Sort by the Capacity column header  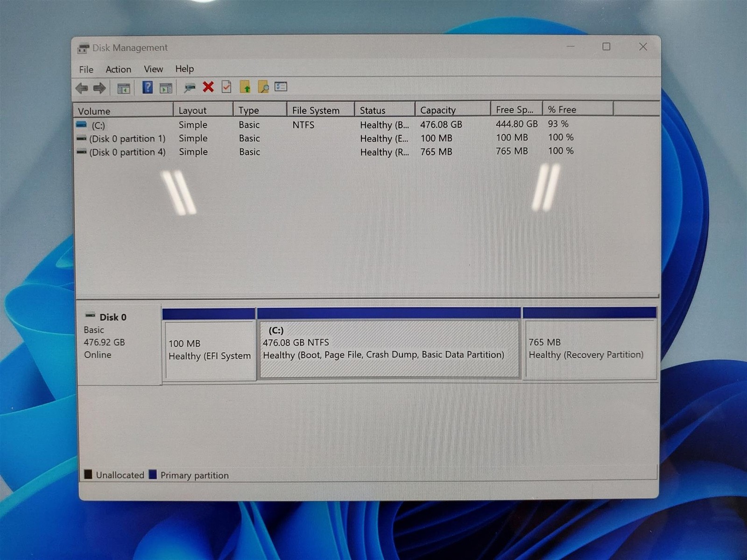pyautogui.click(x=453, y=110)
